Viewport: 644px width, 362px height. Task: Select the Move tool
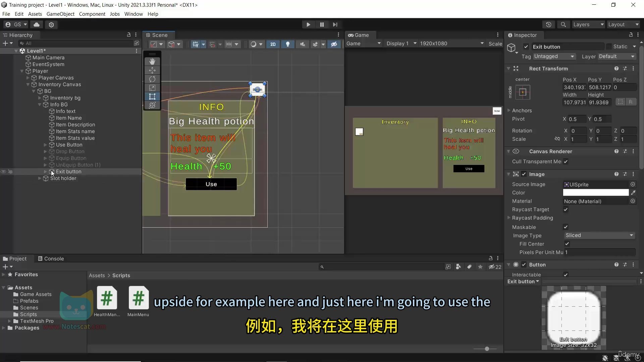[x=152, y=70]
